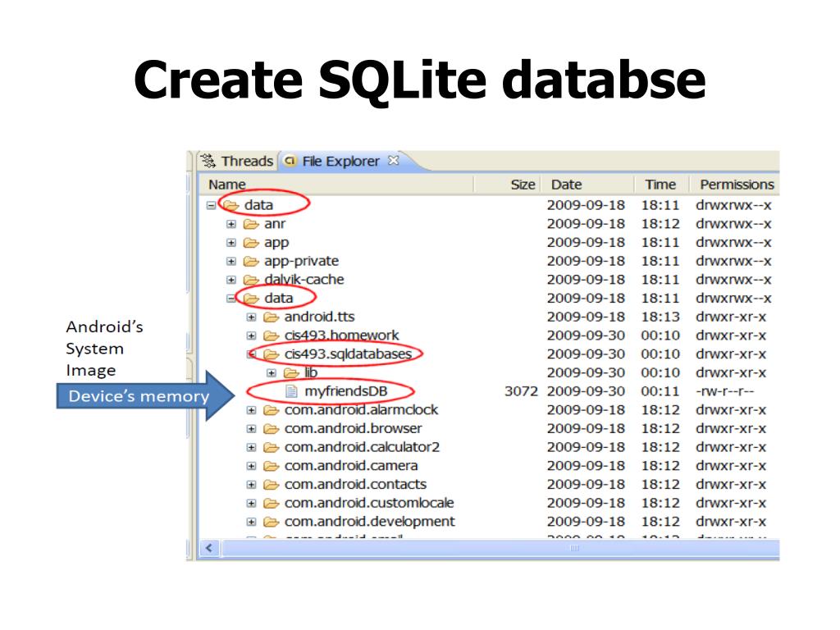Image resolution: width=840 pixels, height=630 pixels.
Task: Click the cis493.sqldatabases folder icon
Action: [272, 354]
